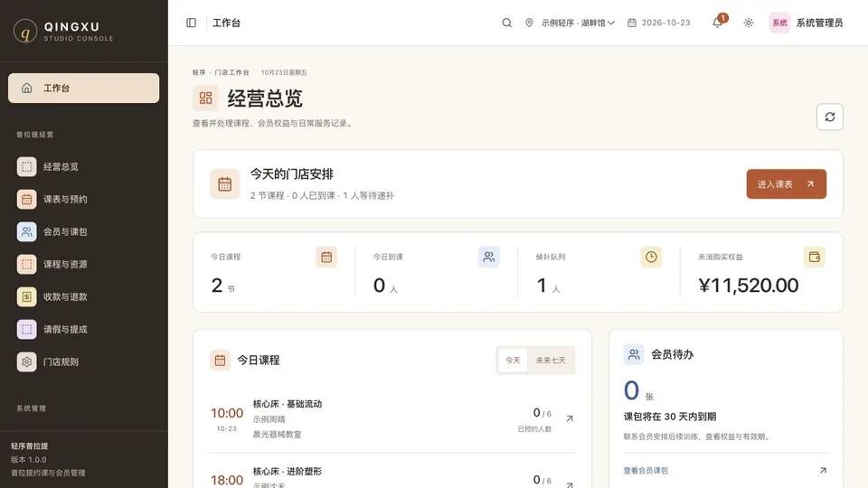Click ¥11,520.00 value
Viewport: 868px width, 488px height.
749,286
